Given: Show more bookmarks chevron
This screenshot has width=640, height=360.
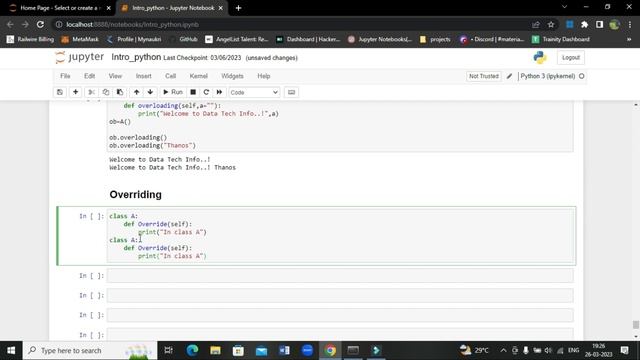Looking at the screenshot, I should [x=629, y=39].
